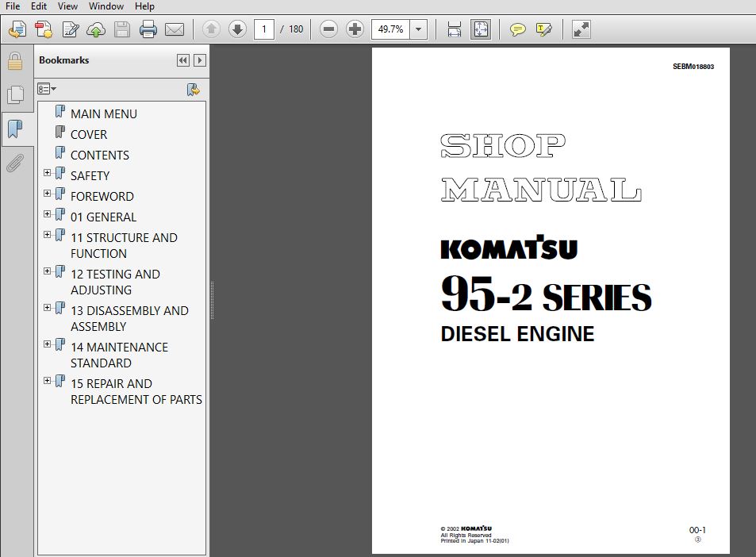
Task: Click the Highlight Text tool icon
Action: 544,29
